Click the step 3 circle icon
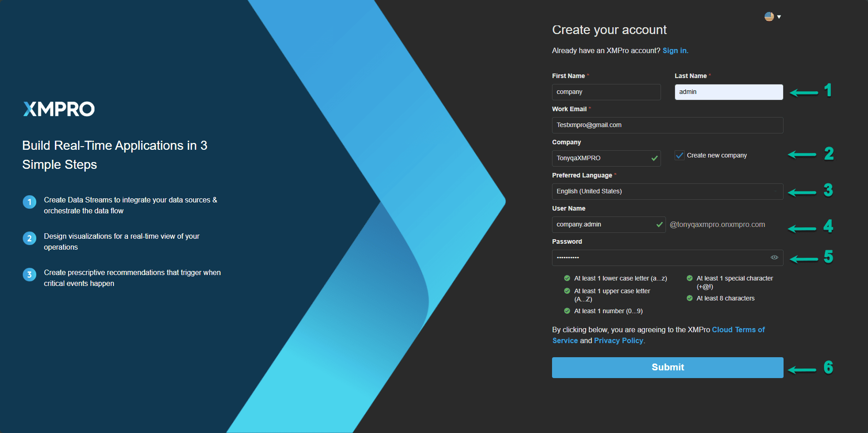868x433 pixels. [x=30, y=275]
